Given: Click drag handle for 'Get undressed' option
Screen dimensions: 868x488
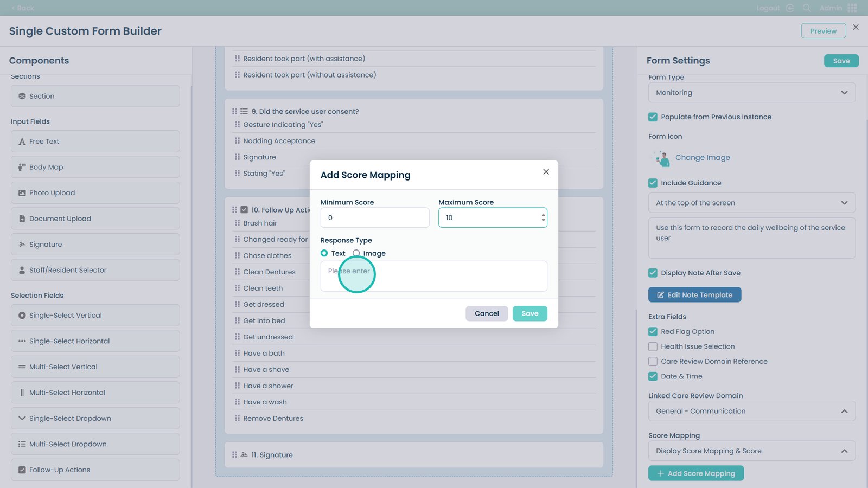Looking at the screenshot, I should (237, 337).
